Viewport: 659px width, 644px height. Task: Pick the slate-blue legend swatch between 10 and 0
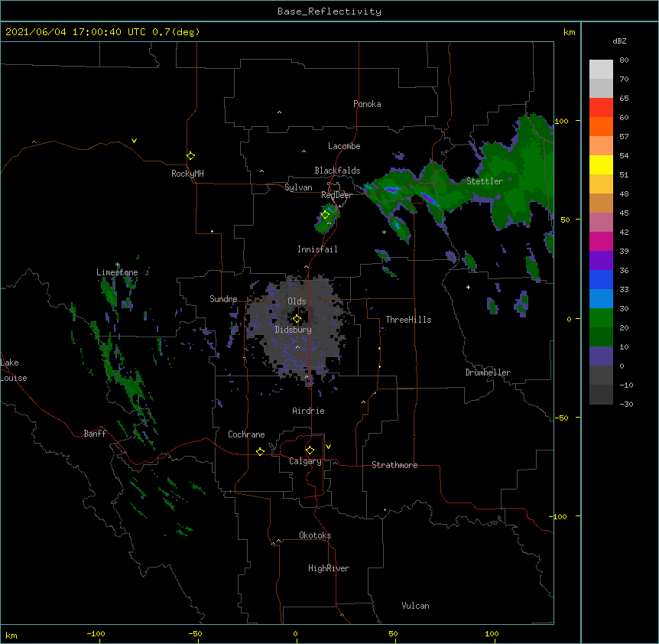coord(601,356)
